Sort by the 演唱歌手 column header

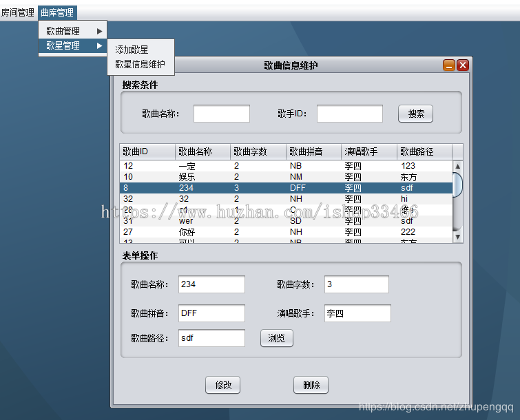[368, 152]
